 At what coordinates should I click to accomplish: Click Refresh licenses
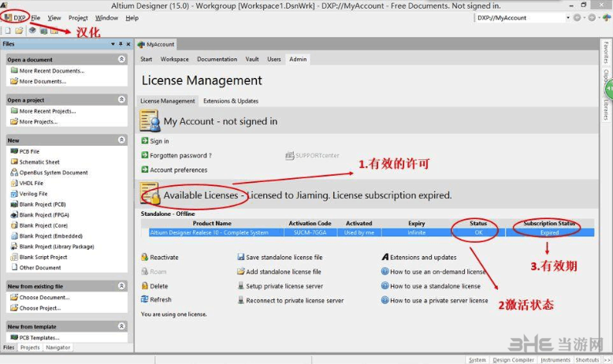pyautogui.click(x=156, y=299)
